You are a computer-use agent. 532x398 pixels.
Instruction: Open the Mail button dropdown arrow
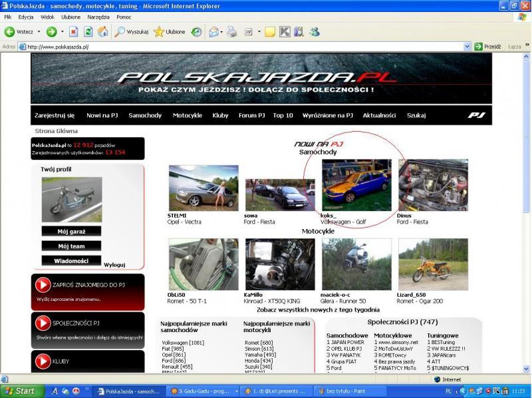221,32
